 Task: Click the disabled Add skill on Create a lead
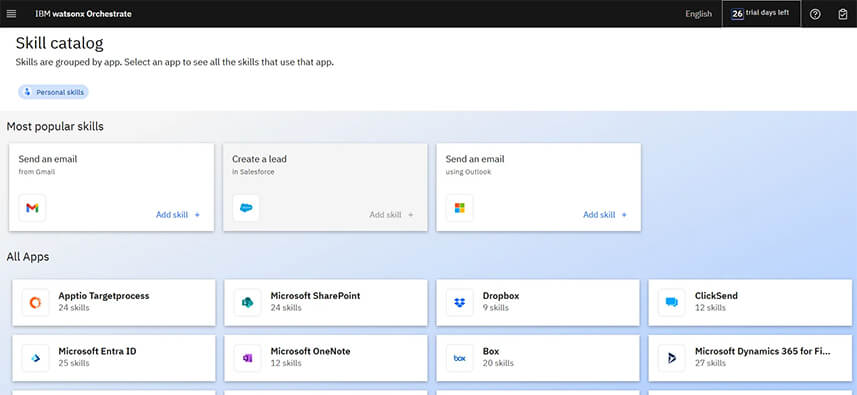pos(392,215)
